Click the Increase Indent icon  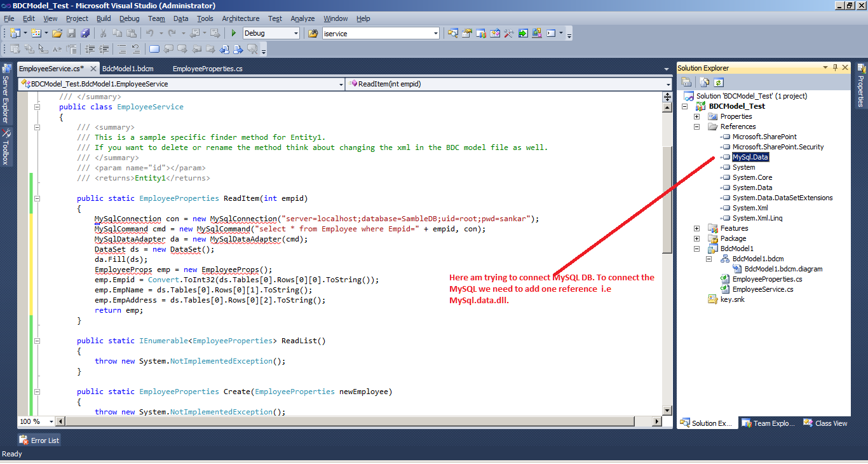click(x=104, y=49)
